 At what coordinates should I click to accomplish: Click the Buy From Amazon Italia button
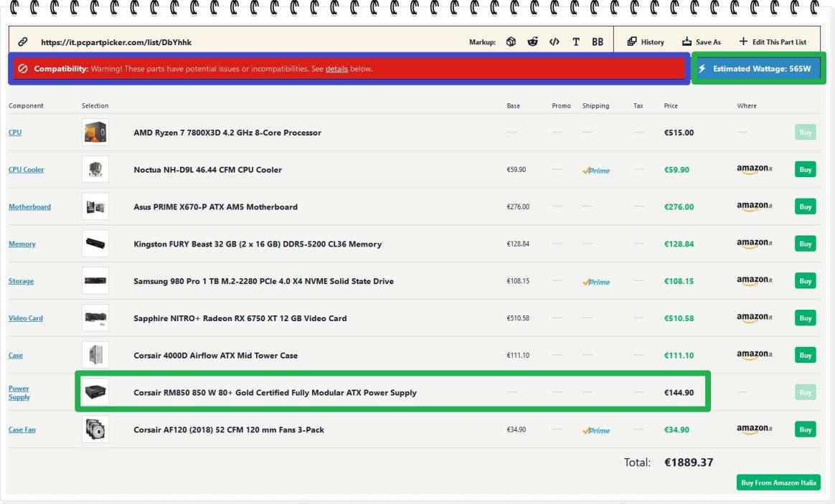click(x=778, y=482)
